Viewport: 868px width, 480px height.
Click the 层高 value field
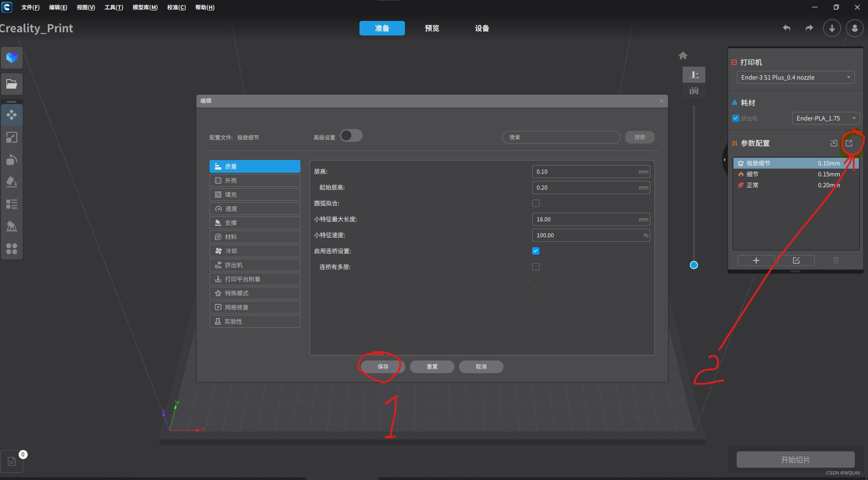point(591,172)
